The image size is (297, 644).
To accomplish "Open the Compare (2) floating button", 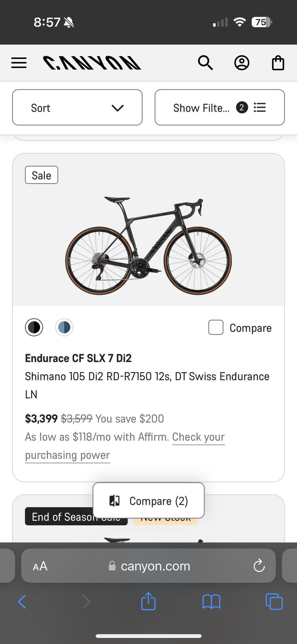I will pos(148,500).
